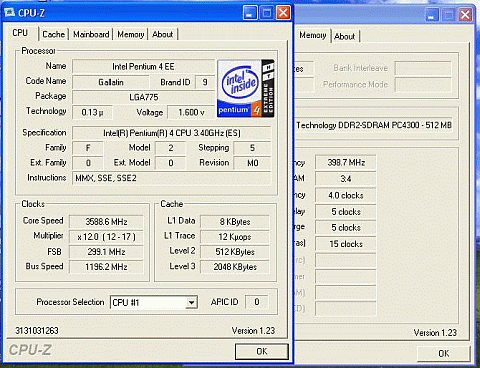Click the number 3131031263 at bottom

pyautogui.click(x=37, y=331)
